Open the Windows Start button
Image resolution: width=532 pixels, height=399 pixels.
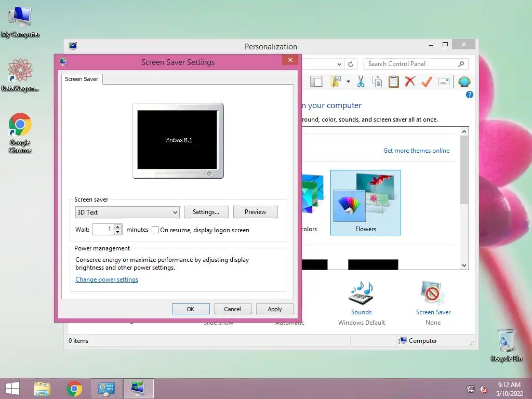click(12, 389)
